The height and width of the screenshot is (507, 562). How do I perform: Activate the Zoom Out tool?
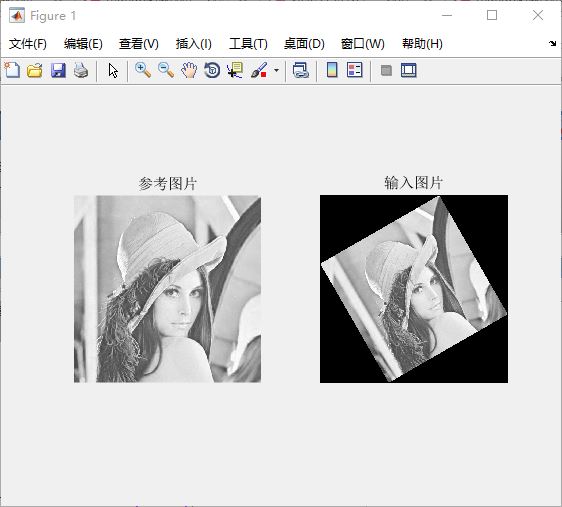point(166,70)
